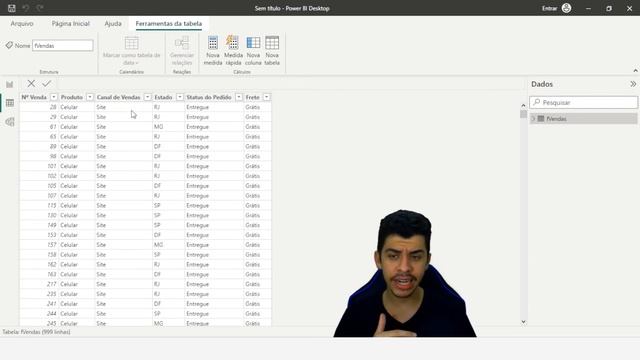Select Canal de Vendas column header
640x360 pixels.
(x=118, y=97)
